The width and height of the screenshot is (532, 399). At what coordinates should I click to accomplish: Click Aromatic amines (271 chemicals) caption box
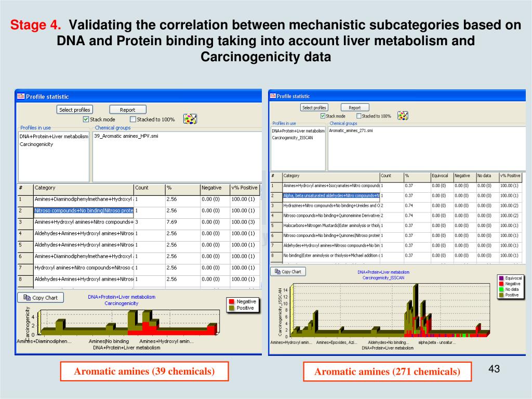click(x=387, y=371)
